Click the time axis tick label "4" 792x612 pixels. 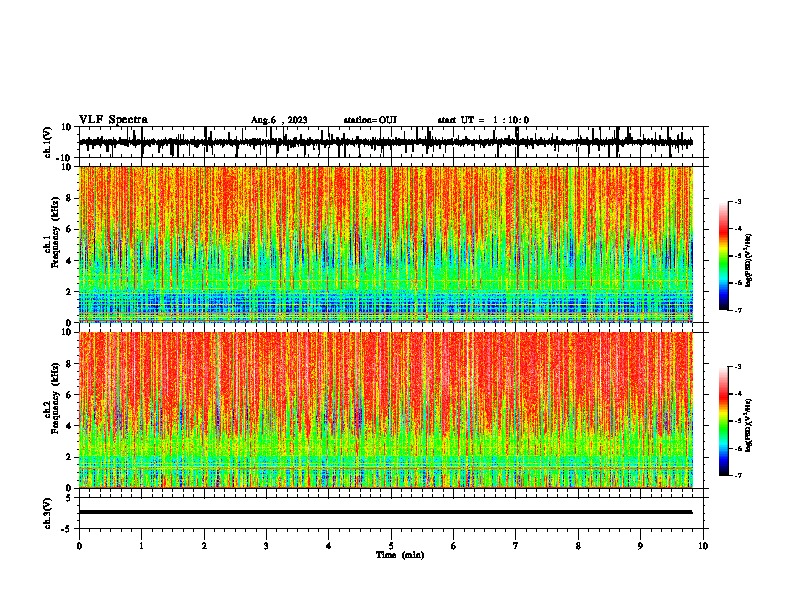(329, 546)
